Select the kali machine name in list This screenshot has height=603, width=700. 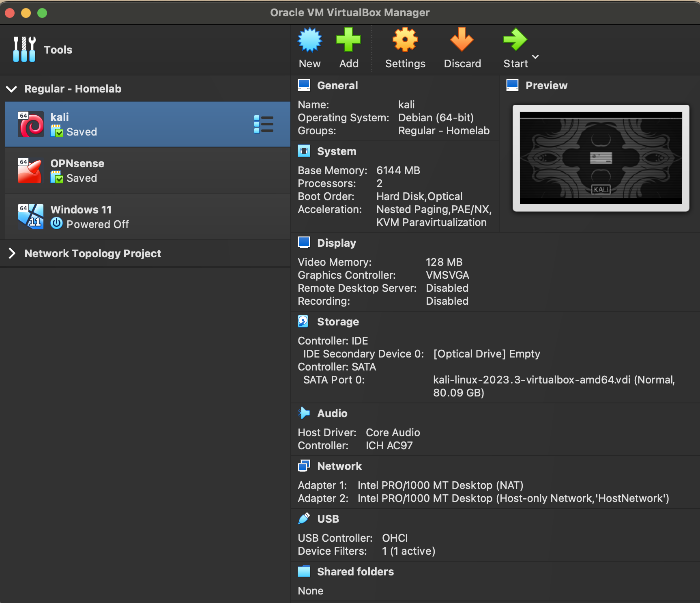(x=60, y=117)
